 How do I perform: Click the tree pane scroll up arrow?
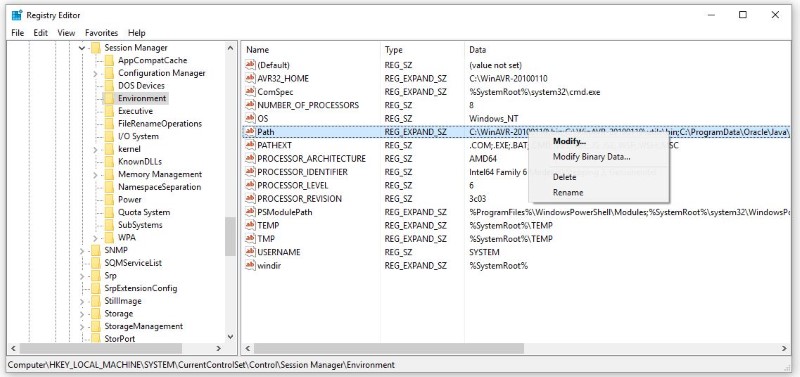point(231,48)
